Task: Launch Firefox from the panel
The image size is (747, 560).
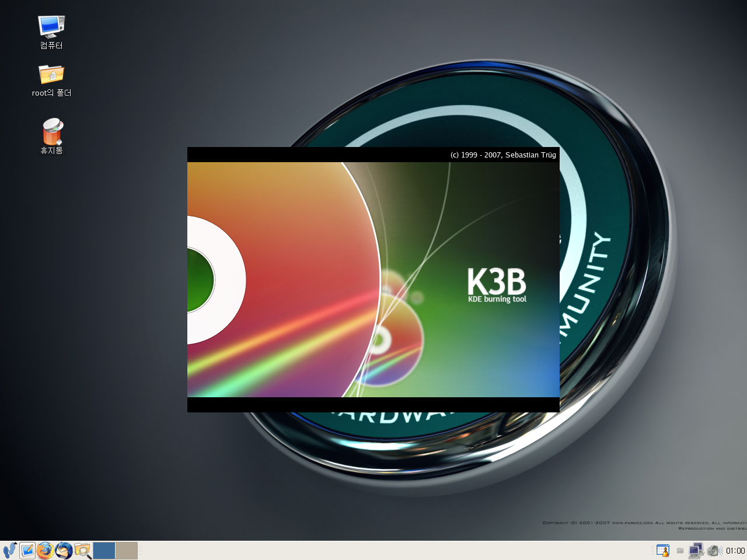Action: (46, 550)
